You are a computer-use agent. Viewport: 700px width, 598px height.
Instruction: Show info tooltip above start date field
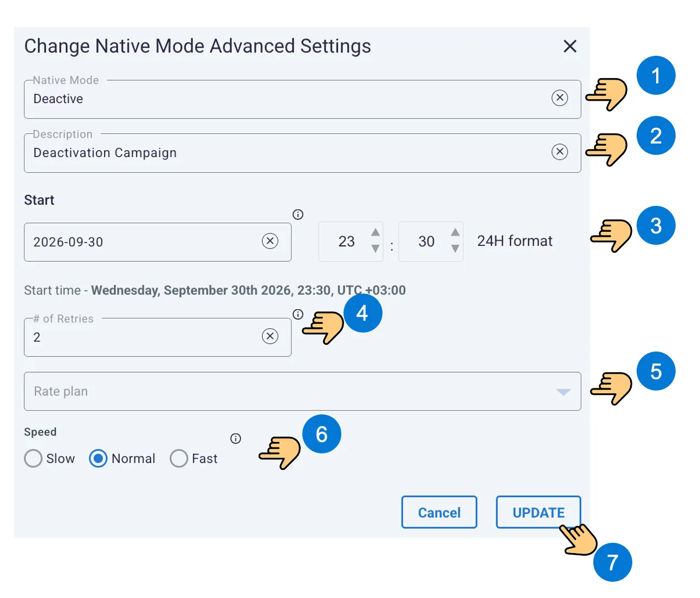coord(298,214)
